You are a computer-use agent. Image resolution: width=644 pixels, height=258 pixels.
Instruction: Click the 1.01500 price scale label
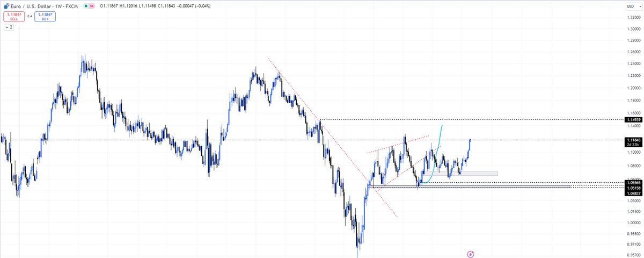coord(634,212)
